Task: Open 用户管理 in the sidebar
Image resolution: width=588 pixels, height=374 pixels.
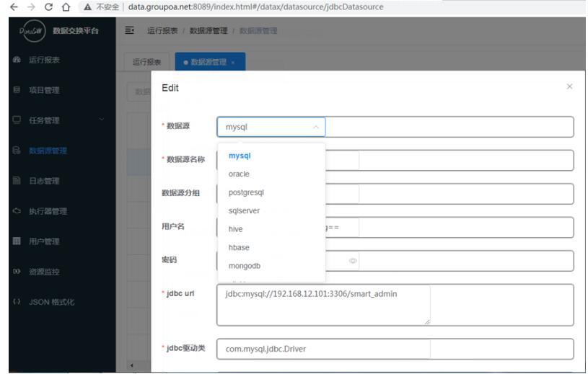Action: tap(44, 241)
